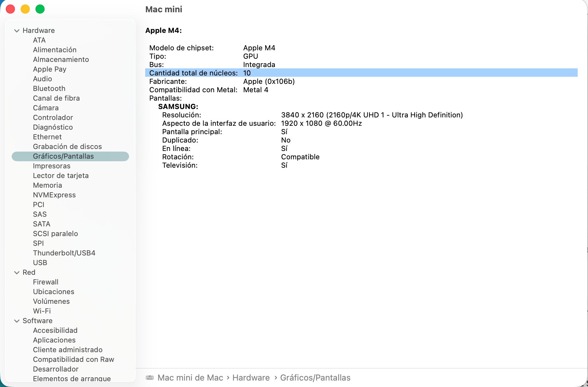Collapse the Software section chevron
The image size is (588, 387).
pyautogui.click(x=17, y=321)
